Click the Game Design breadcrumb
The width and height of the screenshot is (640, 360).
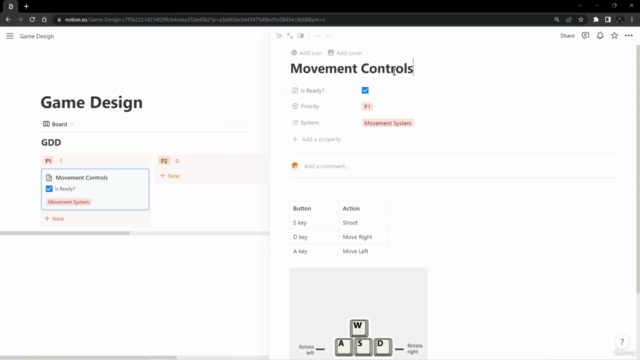37,36
